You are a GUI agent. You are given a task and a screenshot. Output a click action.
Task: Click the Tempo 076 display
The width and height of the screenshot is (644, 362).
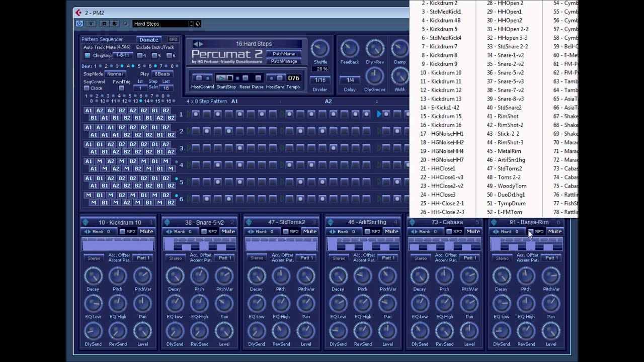point(294,78)
